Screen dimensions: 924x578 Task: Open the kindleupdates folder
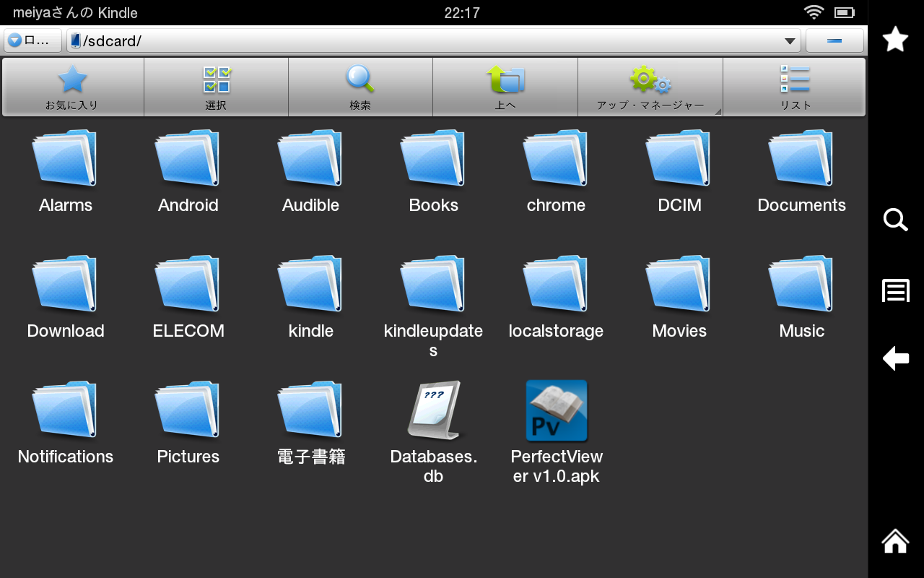(x=434, y=307)
